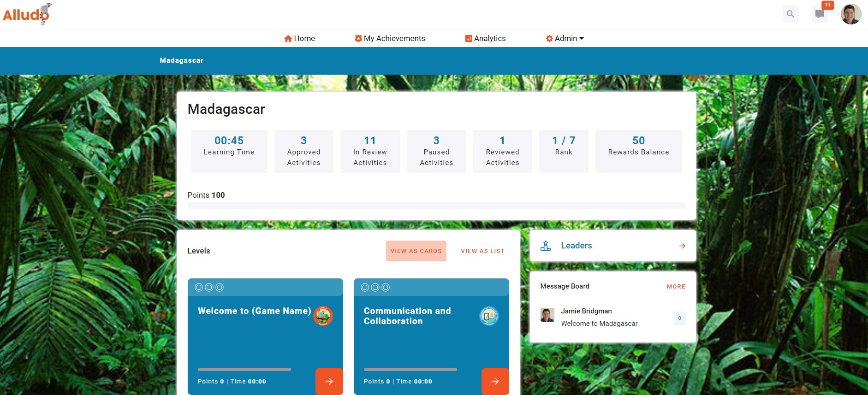Select the 50 Rewards Balance tile
The width and height of the screenshot is (868, 395).
(x=639, y=152)
